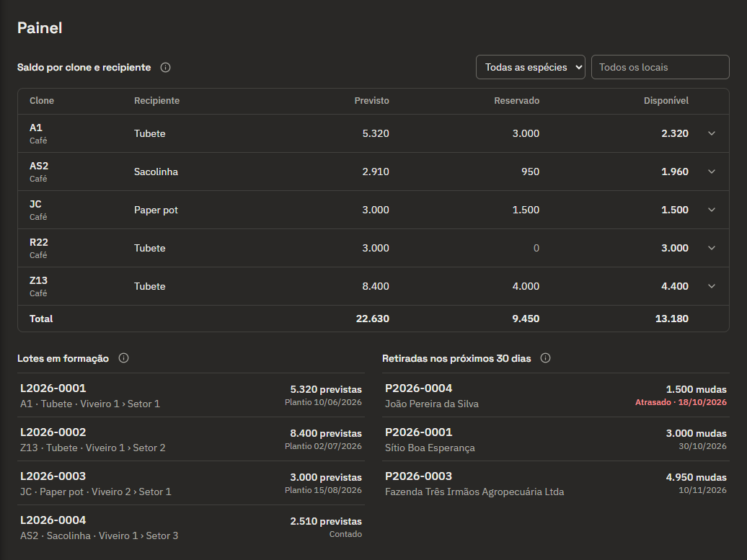Select the Paper pot recipient cell

(x=156, y=210)
